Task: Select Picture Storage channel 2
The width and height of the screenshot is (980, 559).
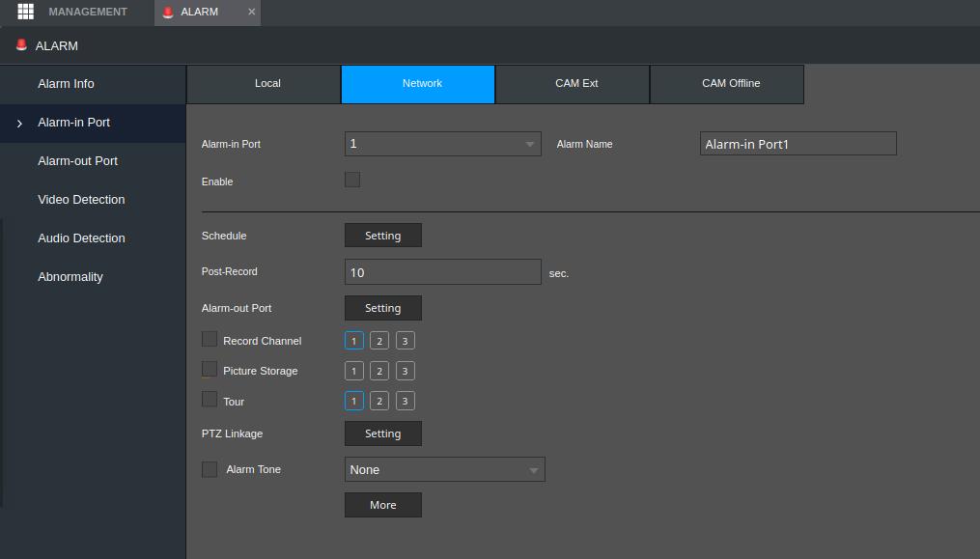Action: pos(379,371)
